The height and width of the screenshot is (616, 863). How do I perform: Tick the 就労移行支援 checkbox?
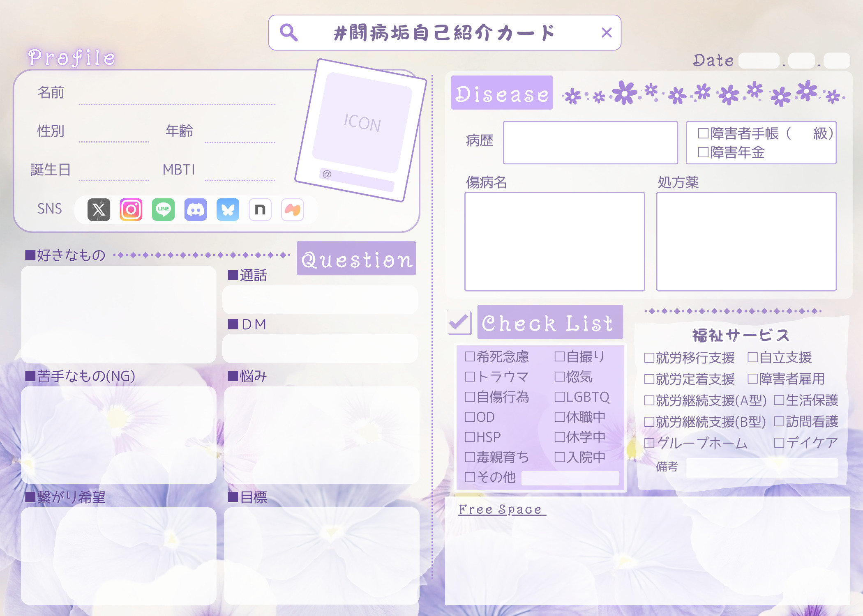pyautogui.click(x=649, y=358)
